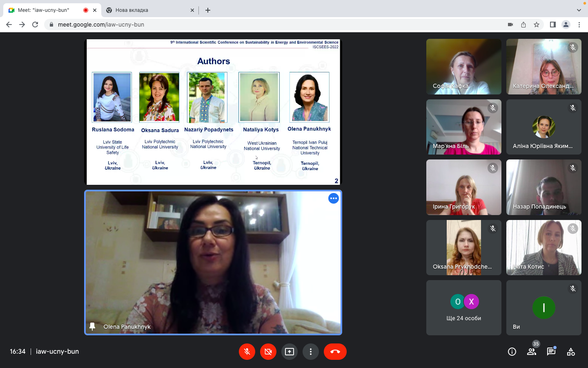The image size is (588, 368).
Task: Unpin Olena Panukhnyk's video
Action: (x=92, y=326)
